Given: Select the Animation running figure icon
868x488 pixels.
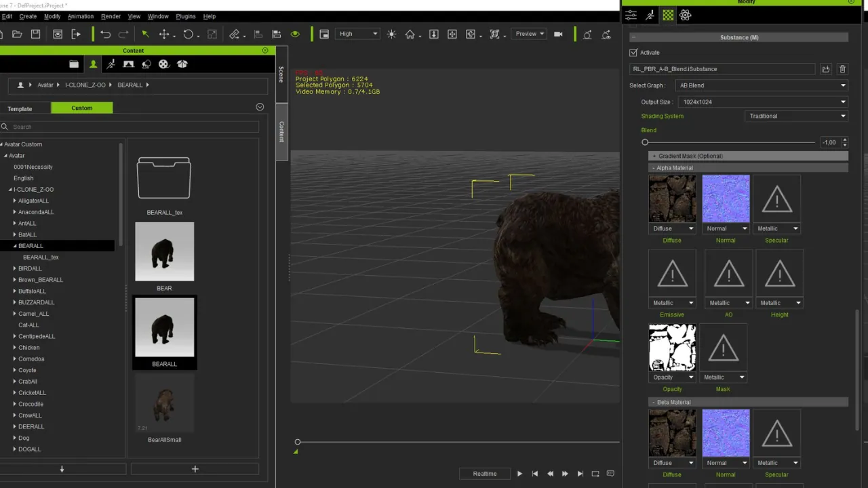Looking at the screenshot, I should click(111, 64).
